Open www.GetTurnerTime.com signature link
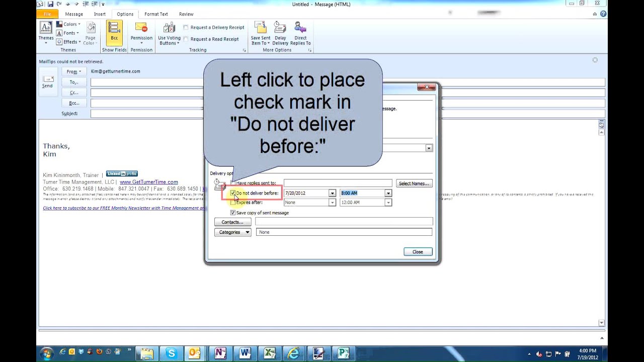 (x=148, y=182)
